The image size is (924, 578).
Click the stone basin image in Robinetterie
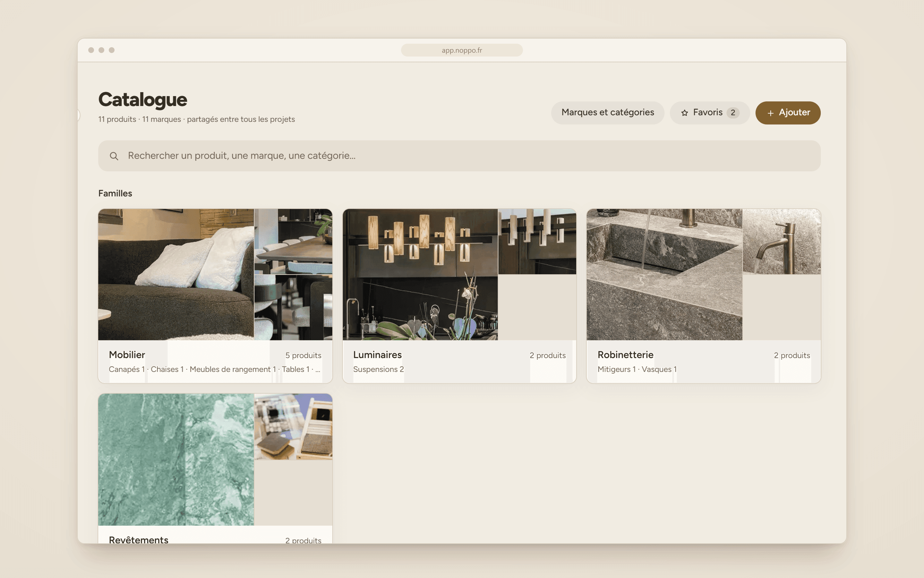664,274
